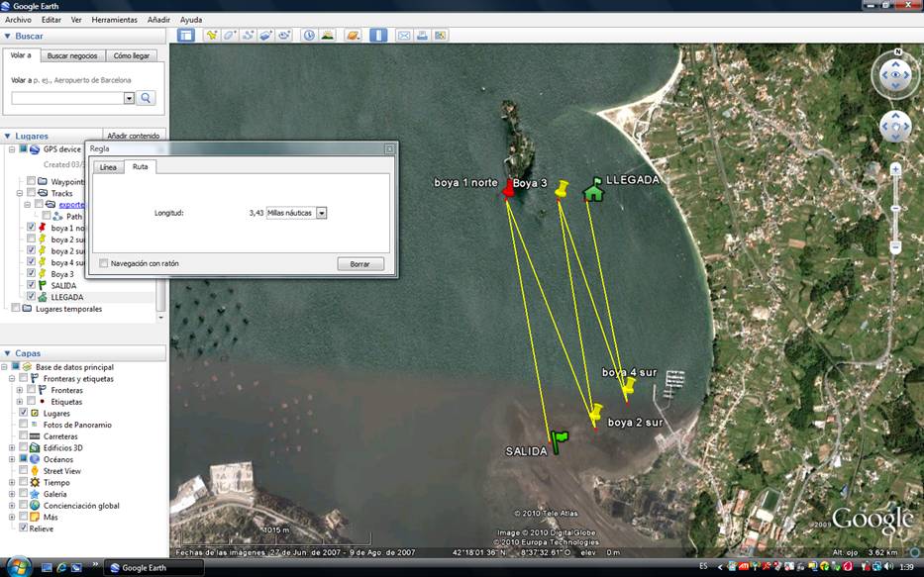Image resolution: width=924 pixels, height=577 pixels.
Task: Click the planet switcher icon
Action: click(353, 36)
